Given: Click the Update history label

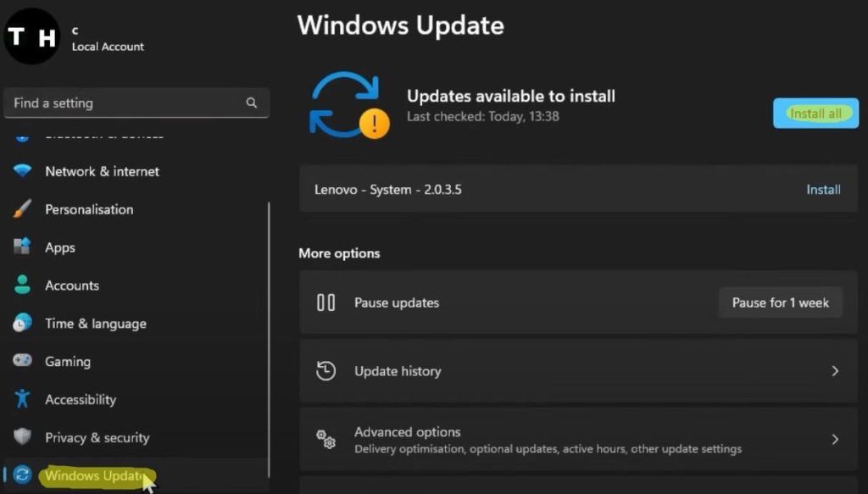Looking at the screenshot, I should (x=398, y=371).
